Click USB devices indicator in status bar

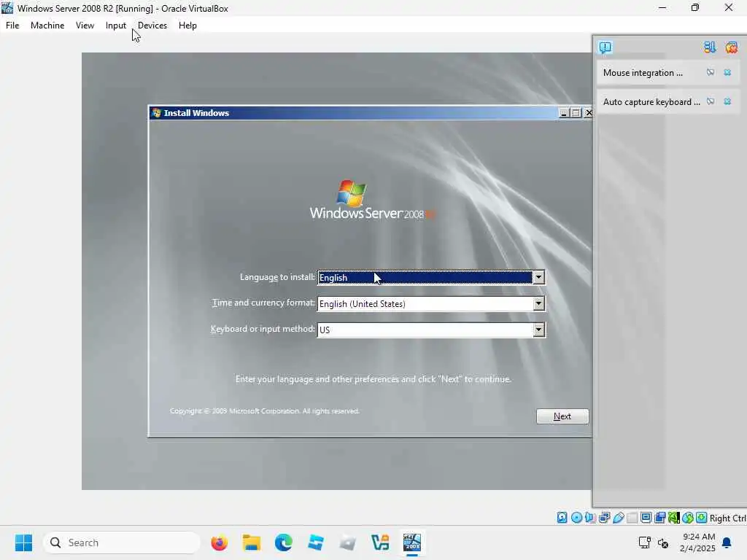[619, 518]
